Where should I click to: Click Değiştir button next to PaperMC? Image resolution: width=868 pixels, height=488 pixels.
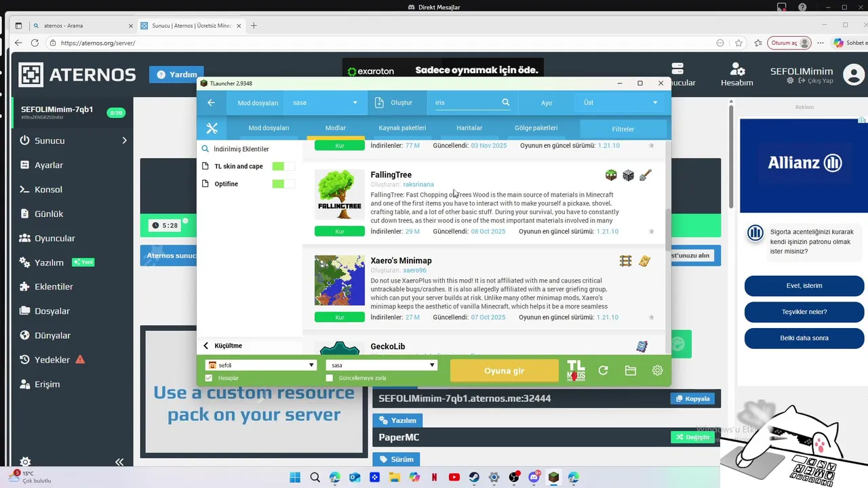tap(693, 437)
